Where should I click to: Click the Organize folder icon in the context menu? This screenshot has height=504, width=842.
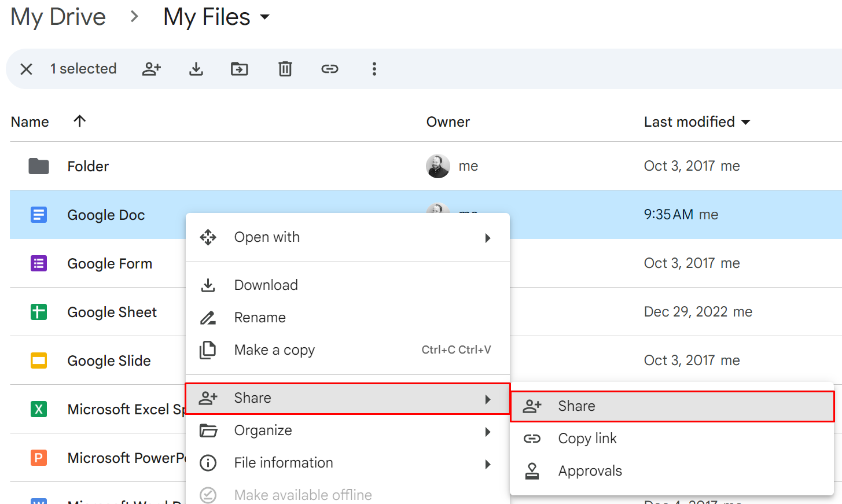point(208,431)
